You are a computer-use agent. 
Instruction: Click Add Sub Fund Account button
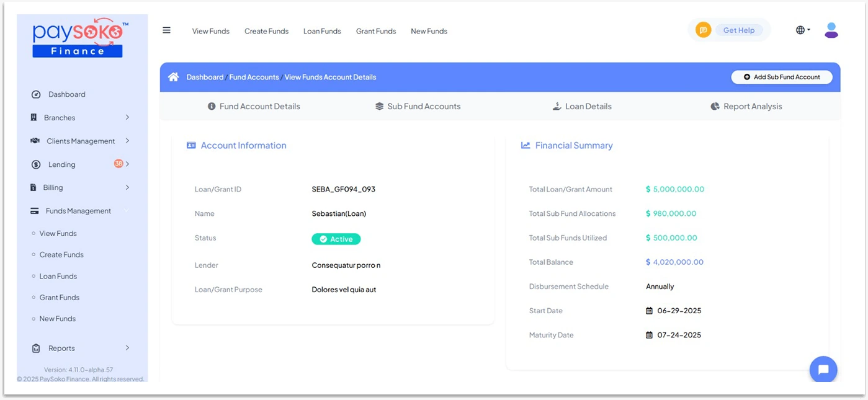pyautogui.click(x=782, y=77)
